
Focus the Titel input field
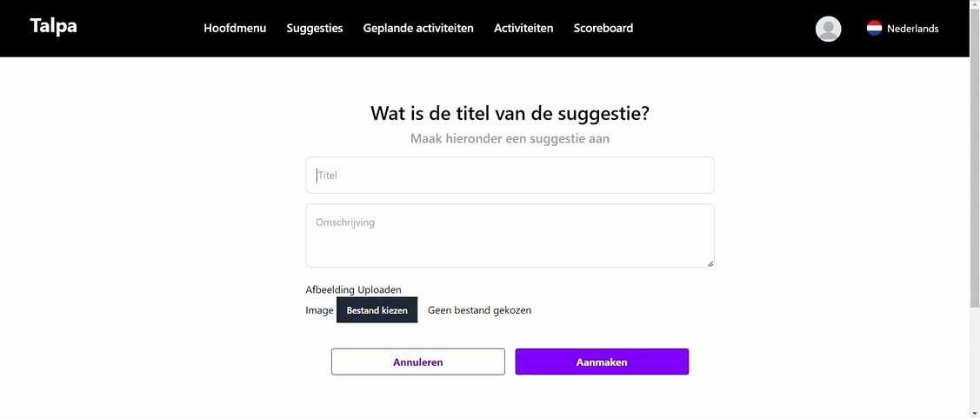(x=510, y=176)
